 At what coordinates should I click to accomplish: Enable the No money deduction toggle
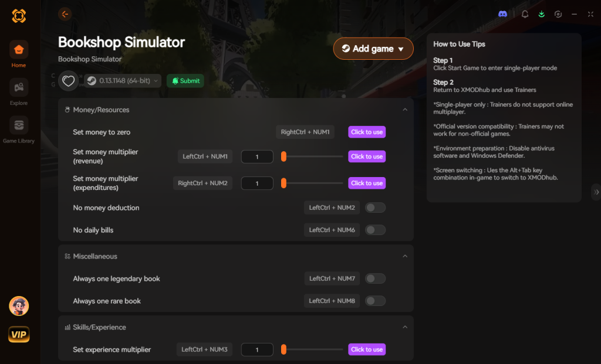375,207
